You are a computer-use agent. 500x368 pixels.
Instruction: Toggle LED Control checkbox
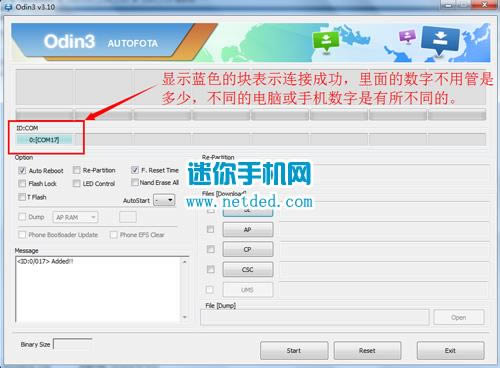click(77, 184)
